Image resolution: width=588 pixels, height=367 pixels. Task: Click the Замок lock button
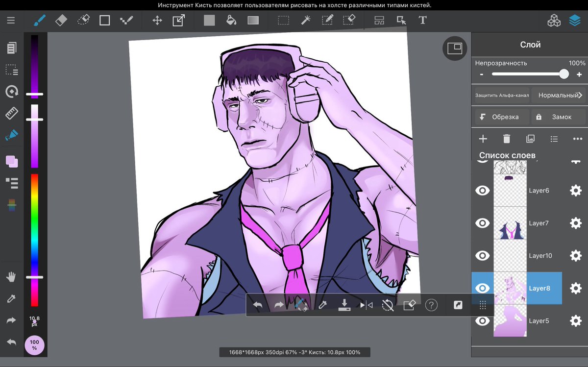point(559,117)
